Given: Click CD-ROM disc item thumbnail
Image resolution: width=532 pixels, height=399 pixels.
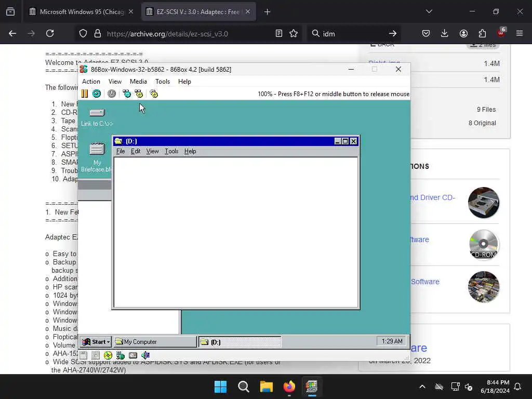Looking at the screenshot, I should pyautogui.click(x=484, y=245).
